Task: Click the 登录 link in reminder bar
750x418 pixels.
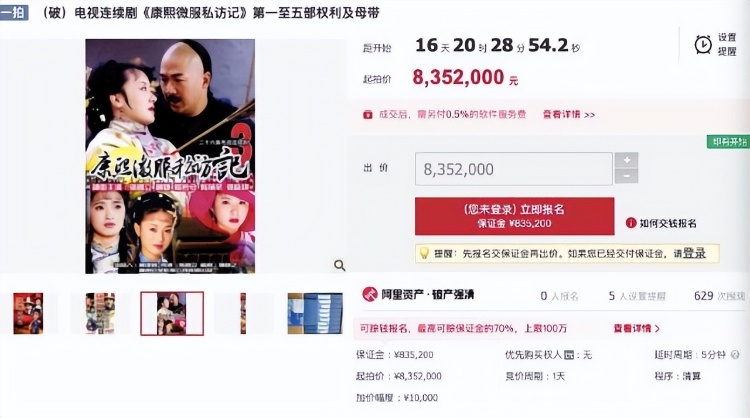Action: coord(694,253)
